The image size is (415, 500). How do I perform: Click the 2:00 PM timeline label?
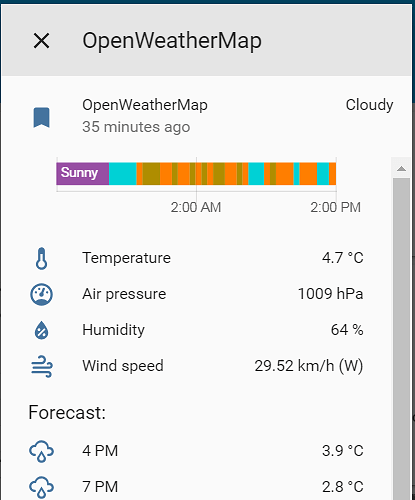click(336, 207)
